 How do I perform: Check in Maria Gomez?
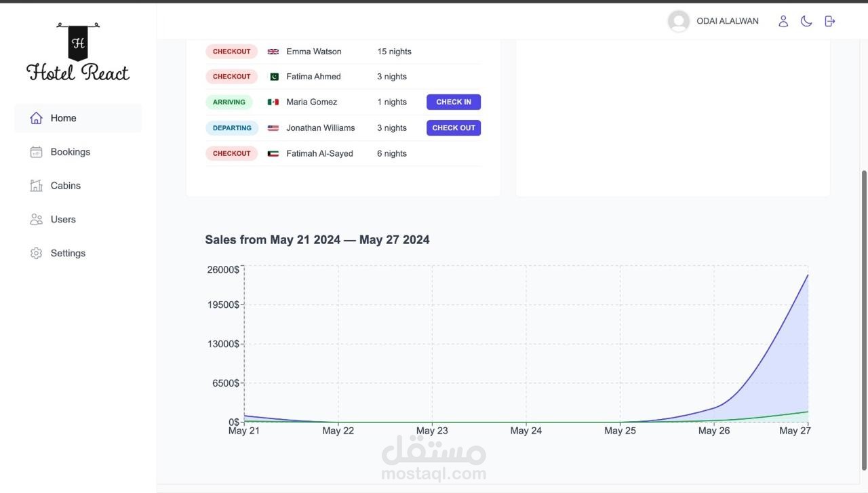(453, 102)
